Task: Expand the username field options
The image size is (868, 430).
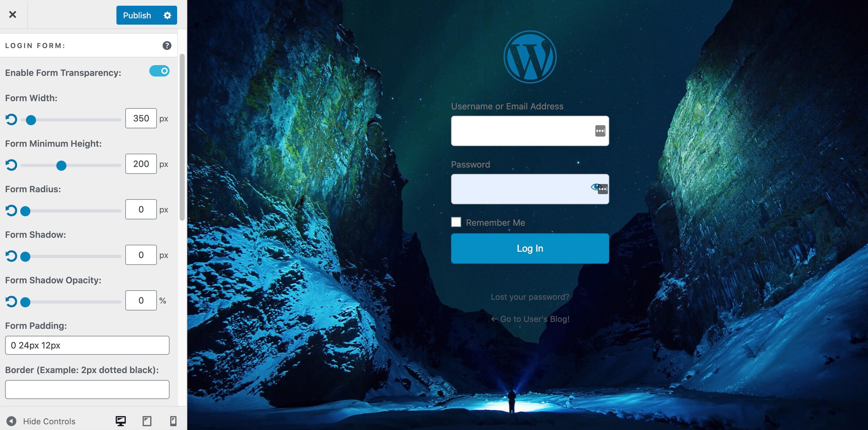Action: [599, 131]
